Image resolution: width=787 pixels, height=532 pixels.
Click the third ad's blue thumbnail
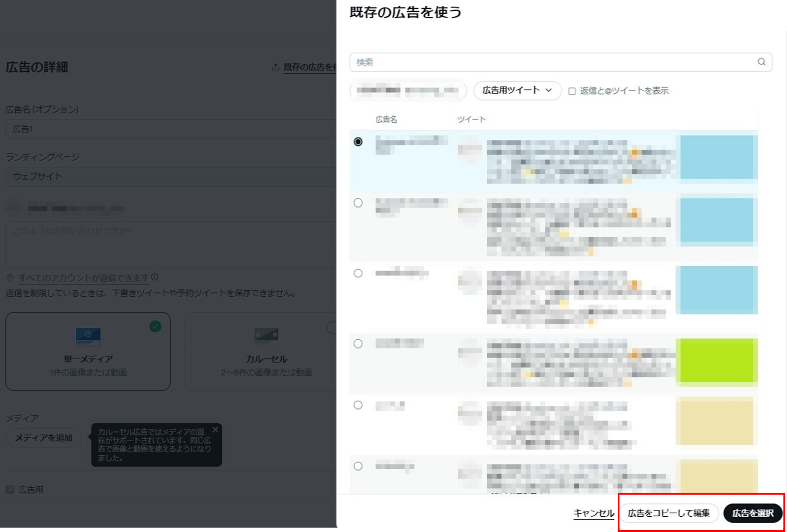click(717, 290)
